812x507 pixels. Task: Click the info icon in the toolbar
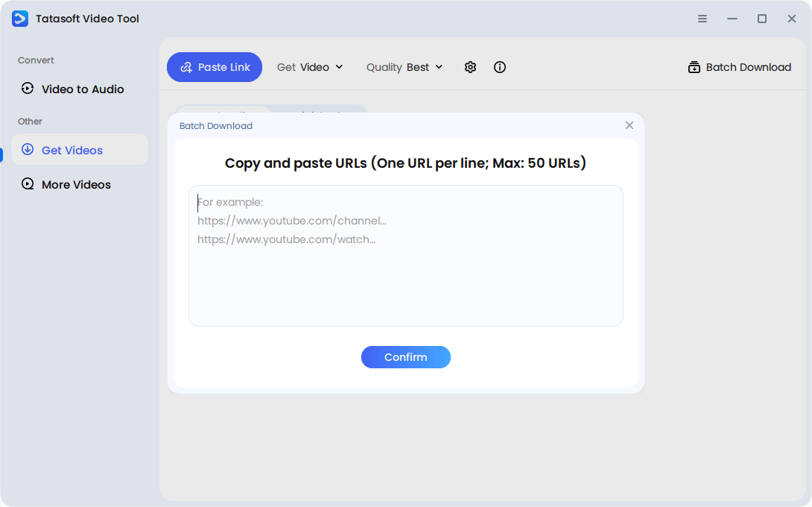pyautogui.click(x=499, y=67)
